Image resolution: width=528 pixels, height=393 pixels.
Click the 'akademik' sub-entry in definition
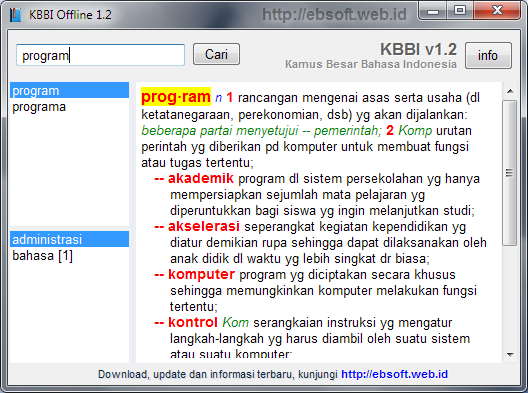pyautogui.click(x=201, y=178)
